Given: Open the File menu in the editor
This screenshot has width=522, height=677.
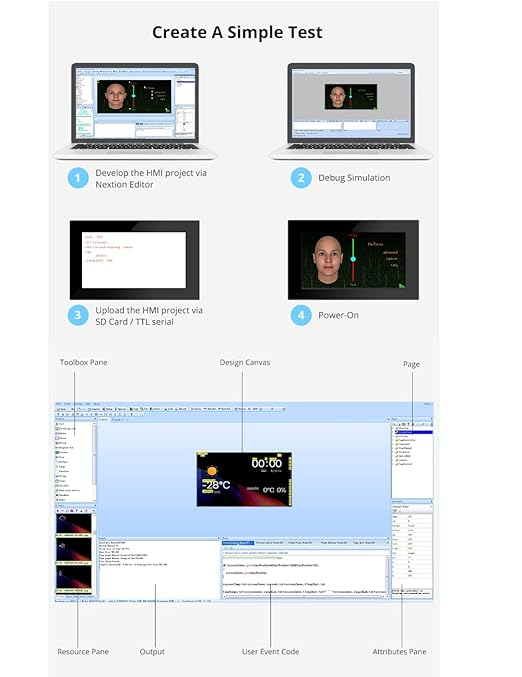Looking at the screenshot, I should [59, 404].
